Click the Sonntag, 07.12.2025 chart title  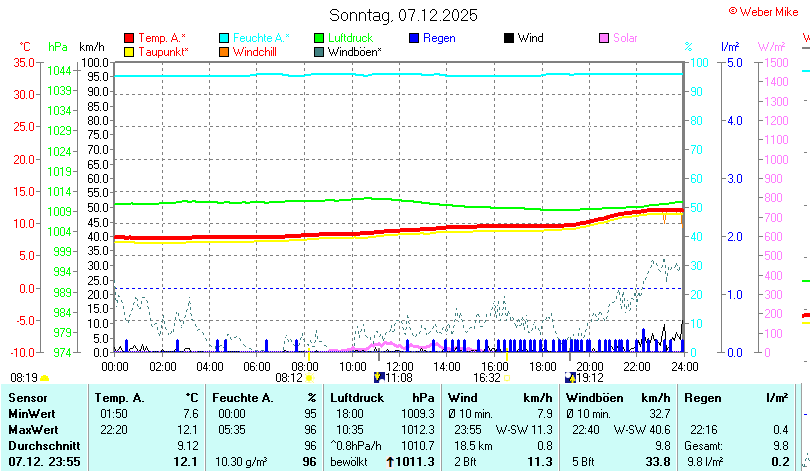coord(404,15)
